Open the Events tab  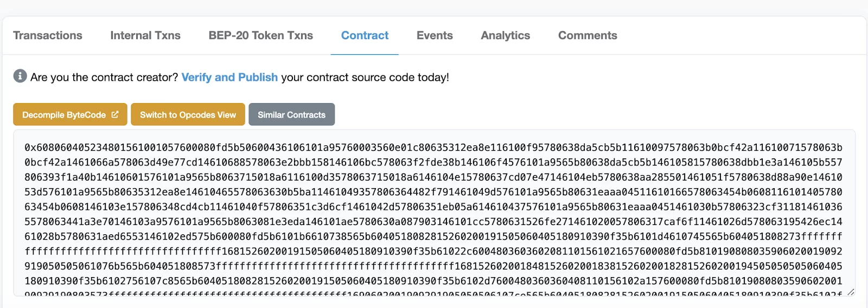click(435, 35)
